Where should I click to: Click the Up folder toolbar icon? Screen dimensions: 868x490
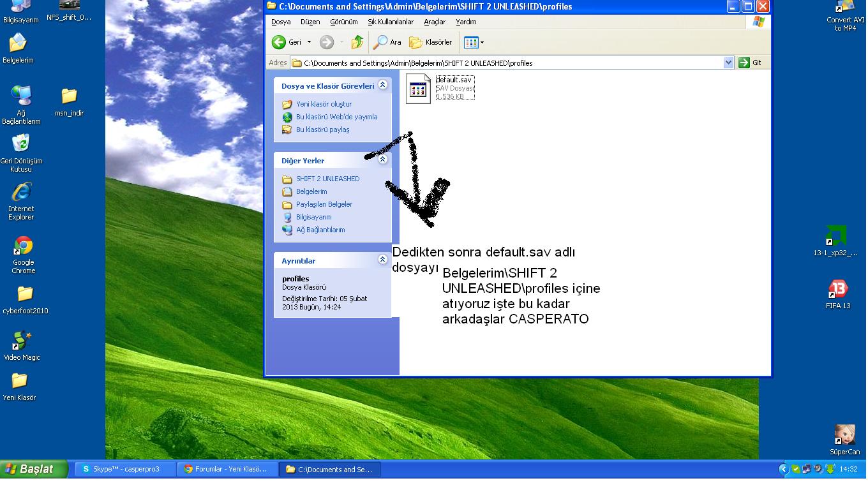tap(357, 42)
